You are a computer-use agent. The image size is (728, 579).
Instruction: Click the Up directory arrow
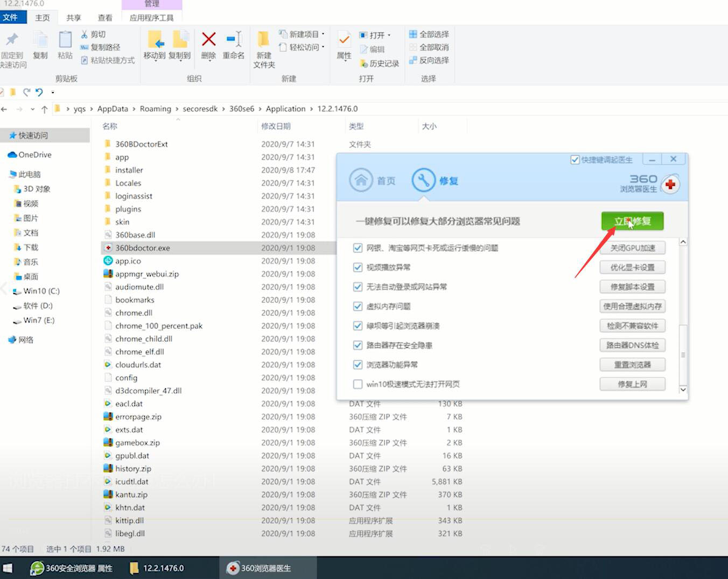44,109
